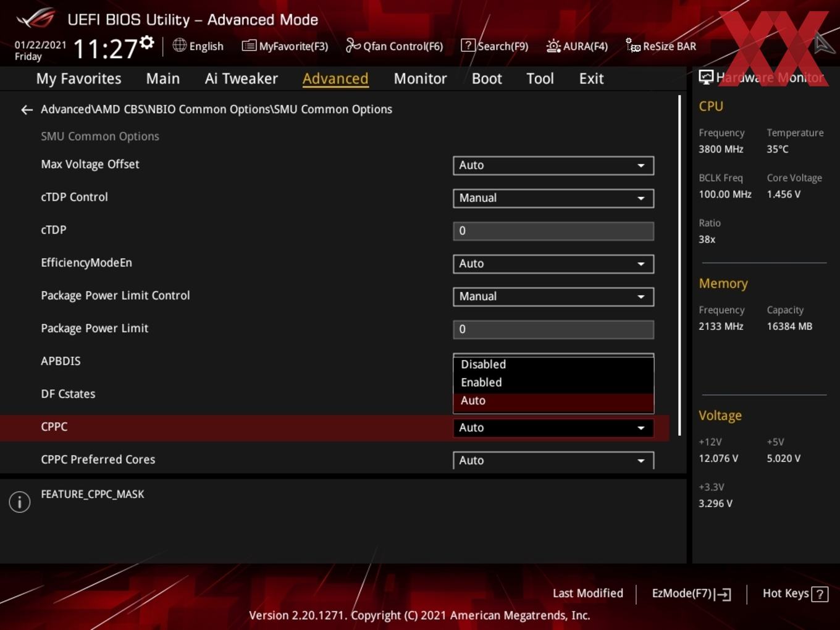Click the Package Power Limit value field
This screenshot has width=840, height=630.
553,329
